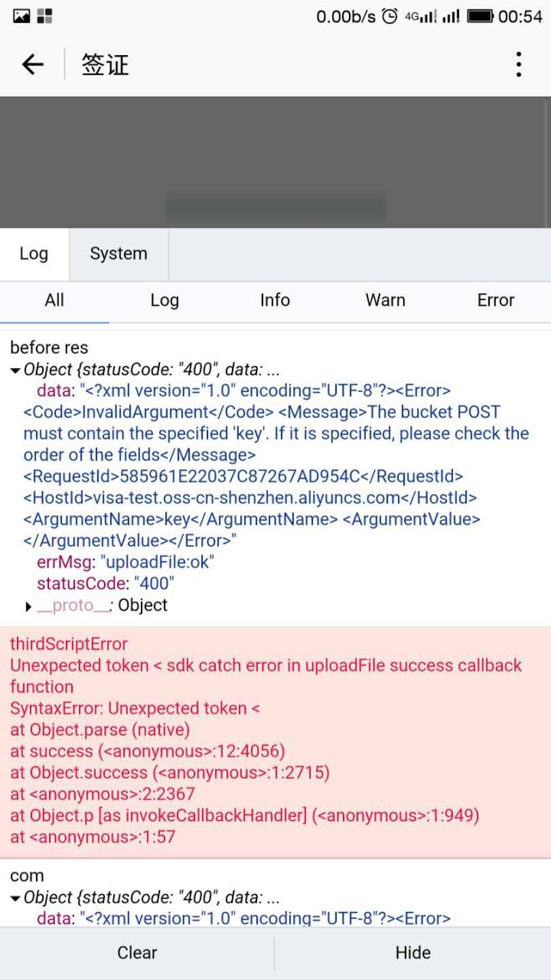
Task: Filter console to Warn messages
Action: [385, 301]
